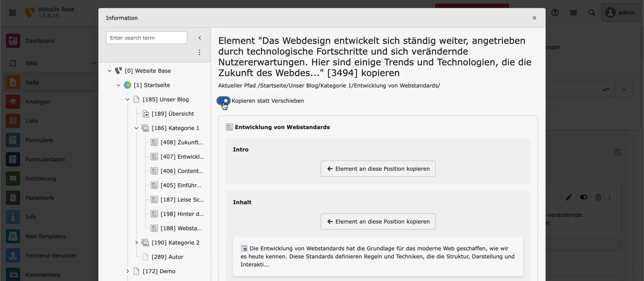644x281 pixels.
Task: Click page icon of [187] Leise Sc...
Action: pyautogui.click(x=154, y=200)
